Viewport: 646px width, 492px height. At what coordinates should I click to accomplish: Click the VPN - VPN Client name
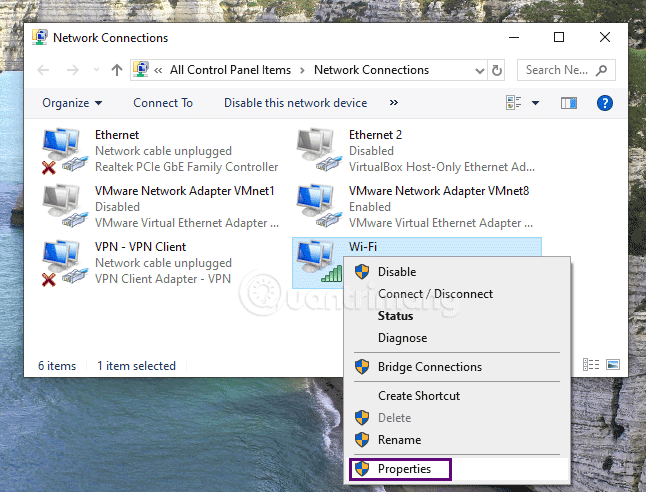140,247
